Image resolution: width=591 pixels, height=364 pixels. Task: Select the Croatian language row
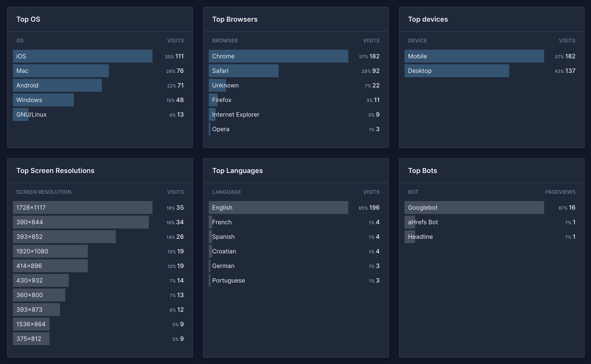224,251
